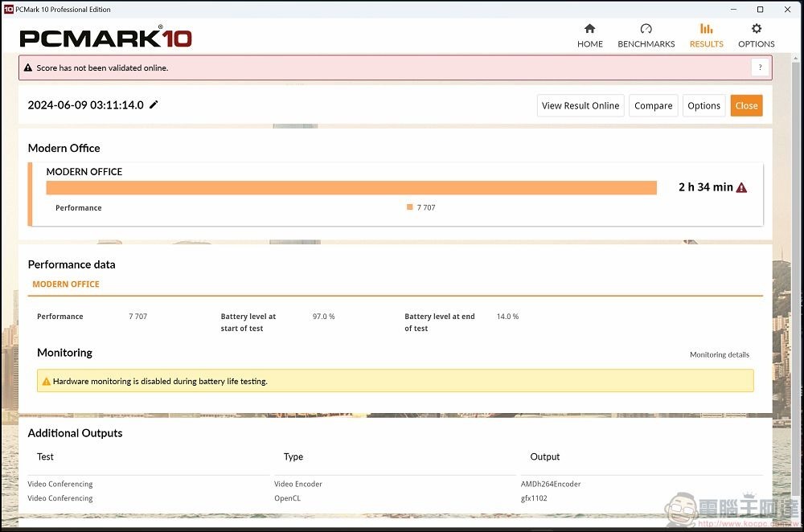Click the 2 h 34 min battery result
Image resolution: width=804 pixels, height=532 pixels.
(x=706, y=187)
